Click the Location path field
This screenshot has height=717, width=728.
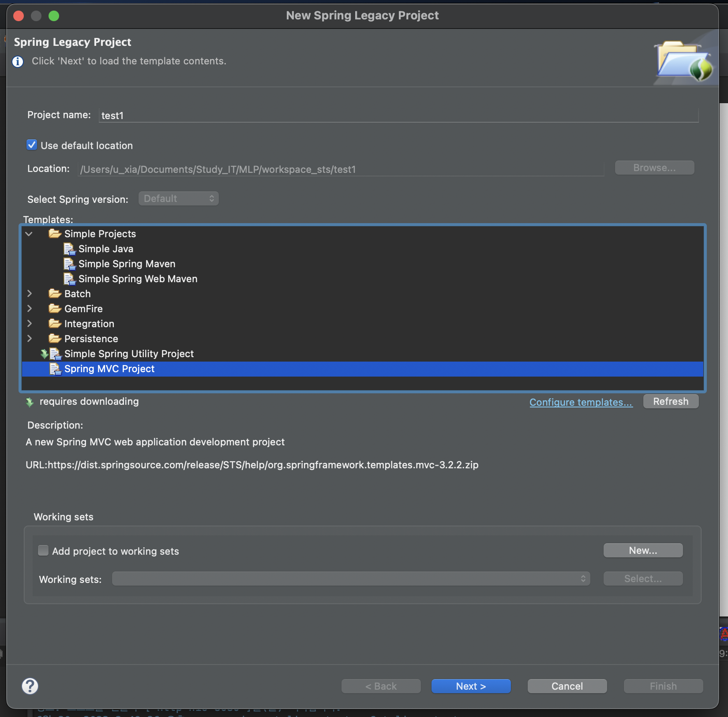click(341, 169)
